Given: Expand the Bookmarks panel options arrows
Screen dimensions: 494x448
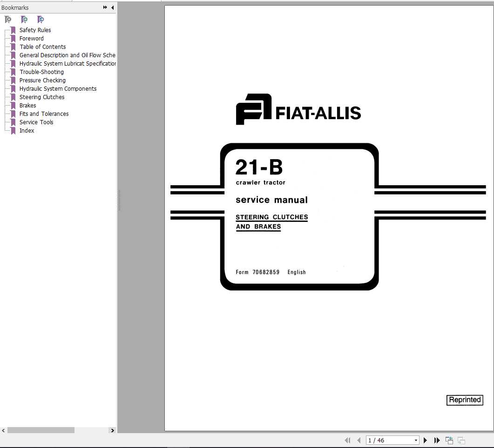Looking at the screenshot, I should (105, 7).
